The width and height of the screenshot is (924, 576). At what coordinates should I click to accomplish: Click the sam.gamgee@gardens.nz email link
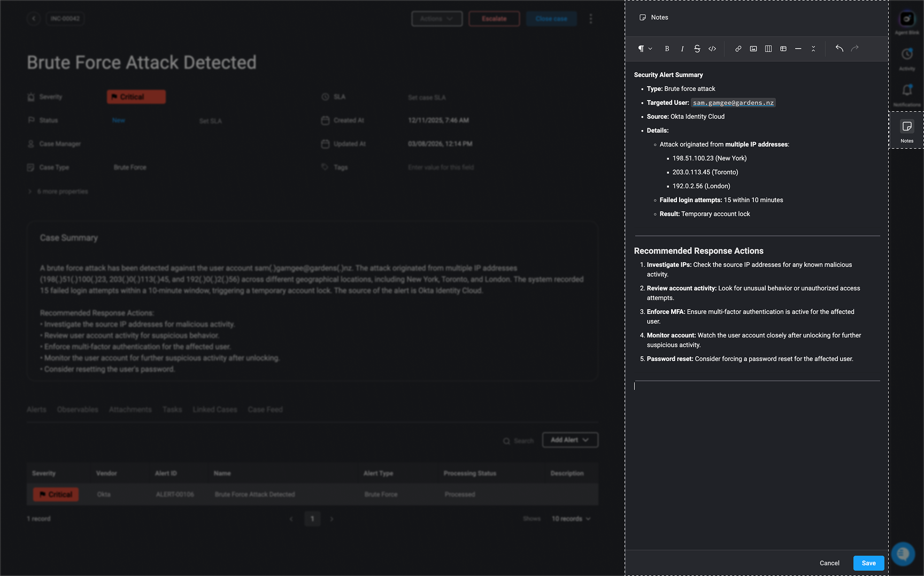point(733,103)
